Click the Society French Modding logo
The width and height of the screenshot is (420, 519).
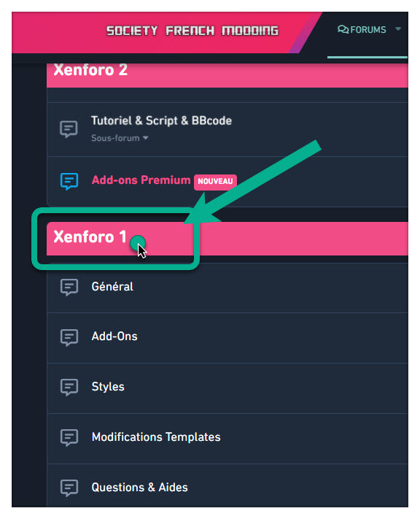click(192, 31)
